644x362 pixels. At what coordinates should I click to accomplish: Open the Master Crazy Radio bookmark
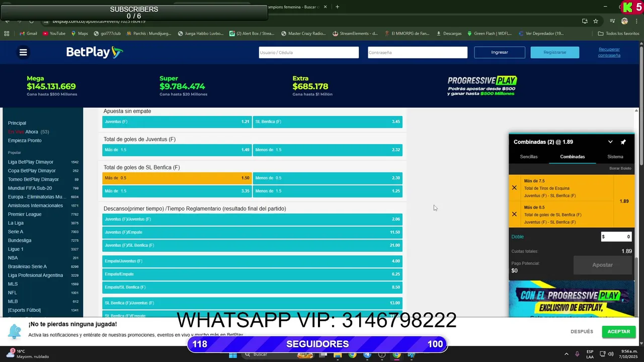click(303, 34)
